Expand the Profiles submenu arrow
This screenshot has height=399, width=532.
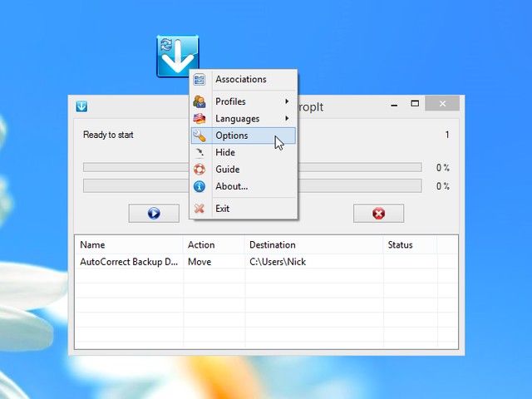coord(287,101)
